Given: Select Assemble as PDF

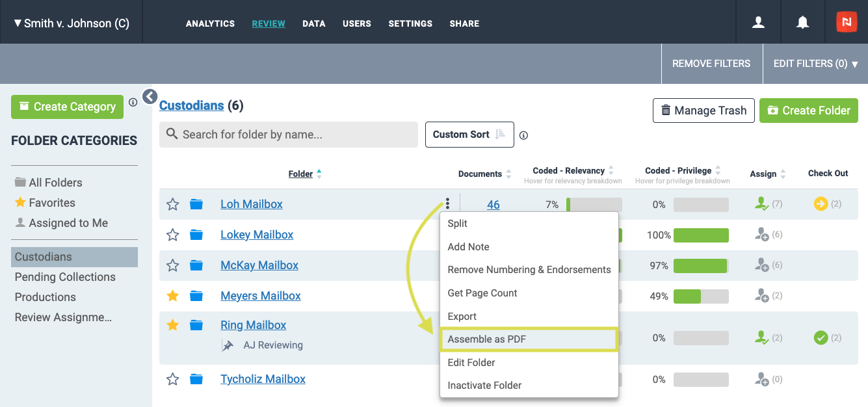Looking at the screenshot, I should [529, 339].
